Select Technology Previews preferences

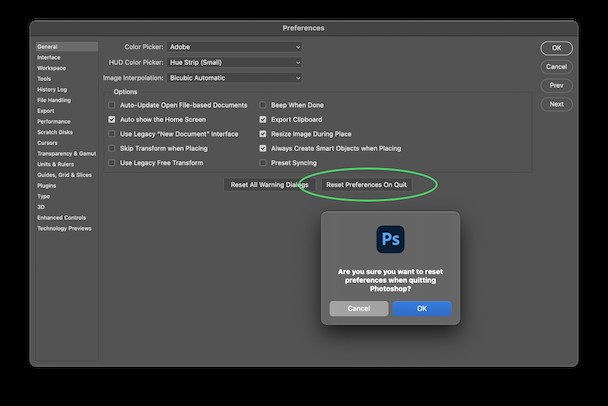point(64,228)
